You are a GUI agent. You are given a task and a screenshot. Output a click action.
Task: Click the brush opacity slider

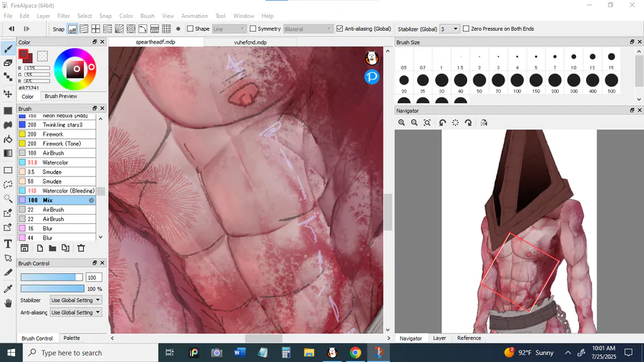52,289
